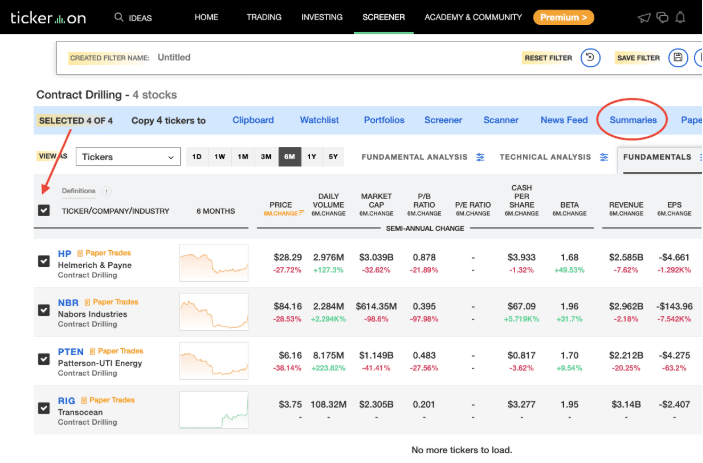This screenshot has height=463, width=703.
Task: Switch to the Fundamentals tab
Action: click(657, 157)
